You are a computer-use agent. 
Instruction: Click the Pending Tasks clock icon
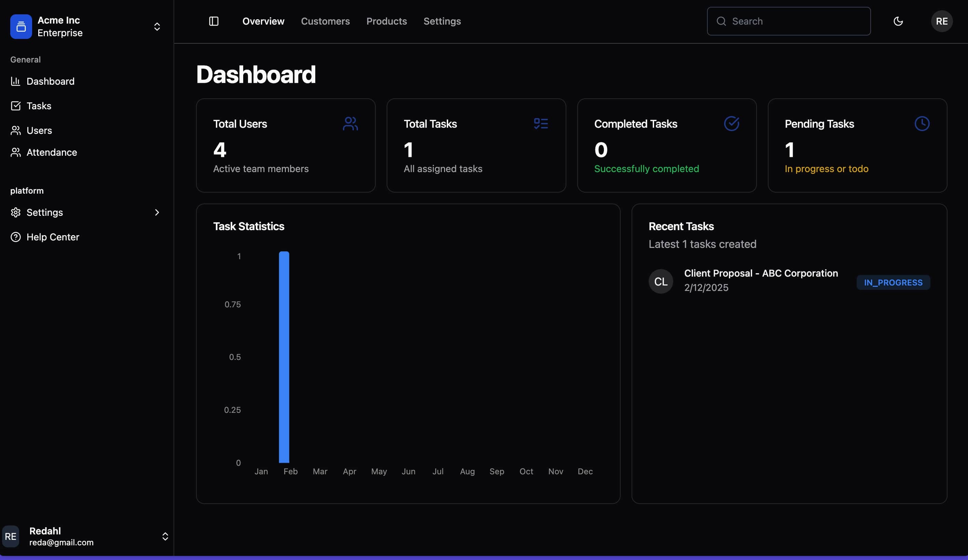pos(922,124)
